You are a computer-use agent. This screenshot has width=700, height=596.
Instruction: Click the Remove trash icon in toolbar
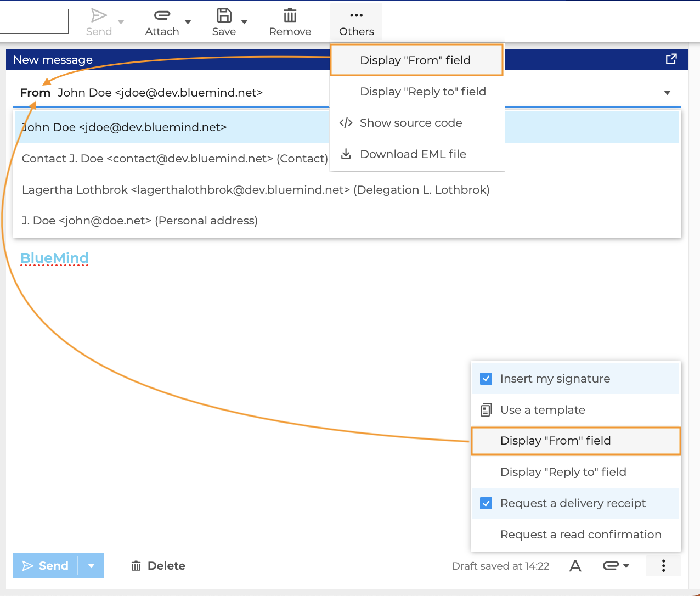(290, 16)
